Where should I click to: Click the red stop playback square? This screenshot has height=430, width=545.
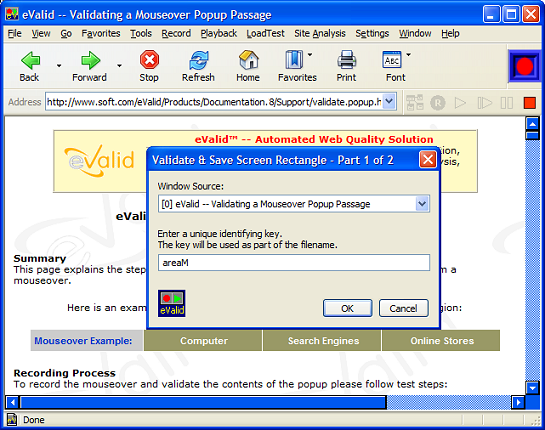tap(530, 103)
